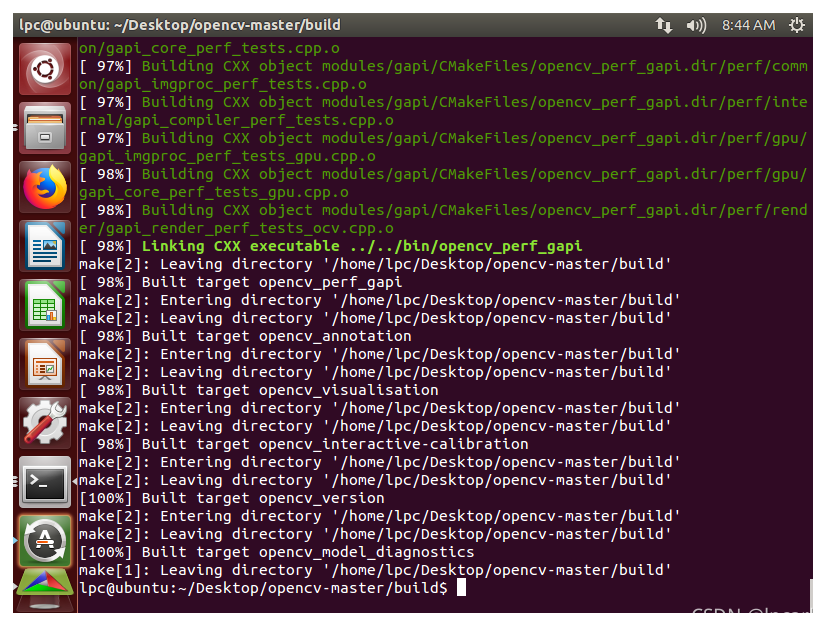Click the text 'Built target opencv_model_diagnostics'
This screenshot has height=638, width=829.
pyautogui.click(x=308, y=552)
